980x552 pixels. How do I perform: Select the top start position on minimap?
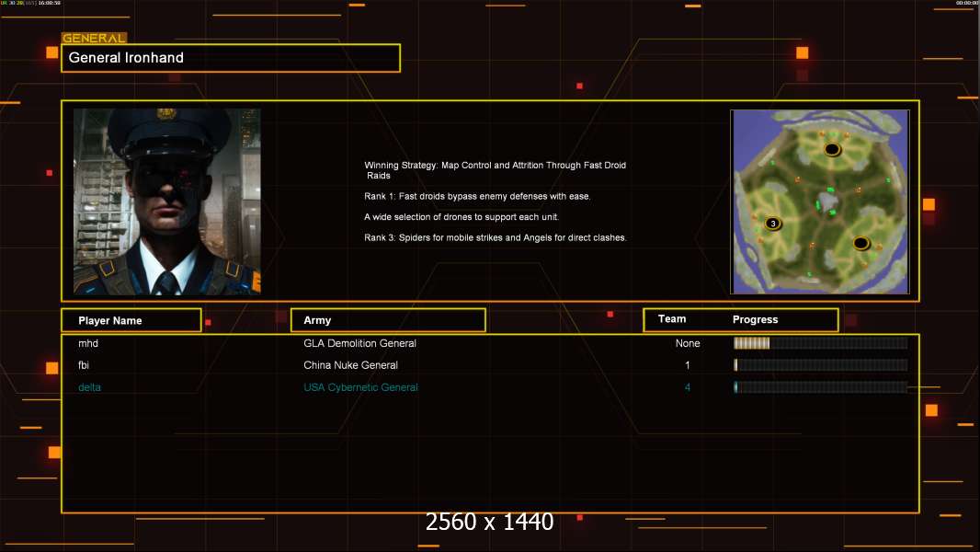(832, 149)
